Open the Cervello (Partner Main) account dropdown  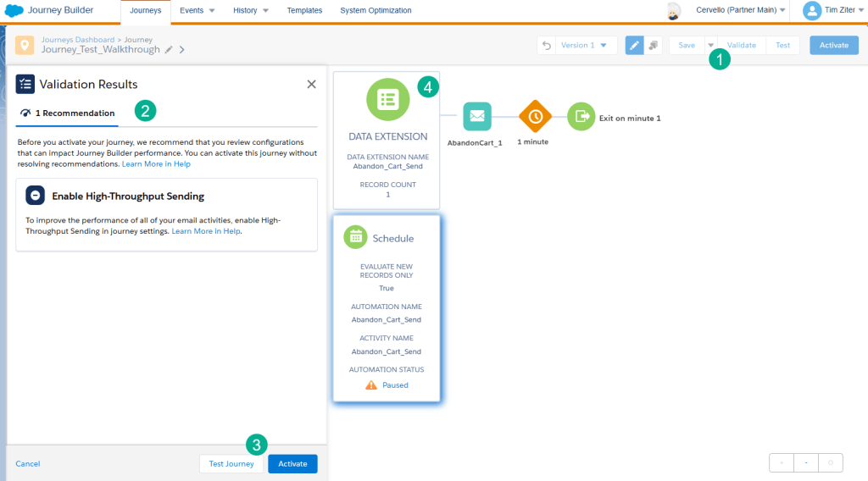[740, 11]
